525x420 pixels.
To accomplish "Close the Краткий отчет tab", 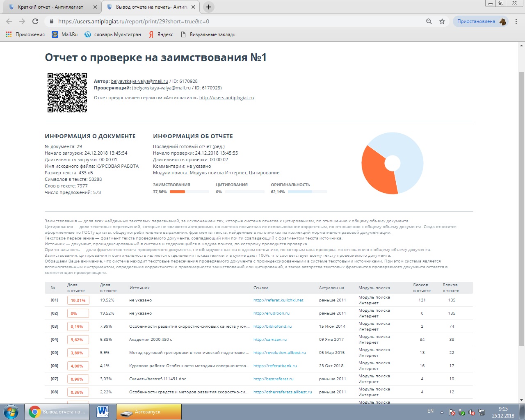I will [x=95, y=7].
